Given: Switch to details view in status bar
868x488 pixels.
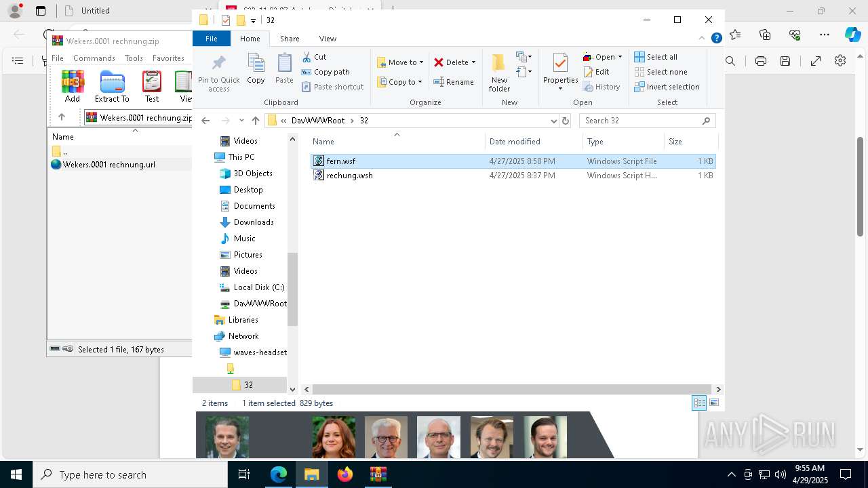Looking at the screenshot, I should 699,403.
